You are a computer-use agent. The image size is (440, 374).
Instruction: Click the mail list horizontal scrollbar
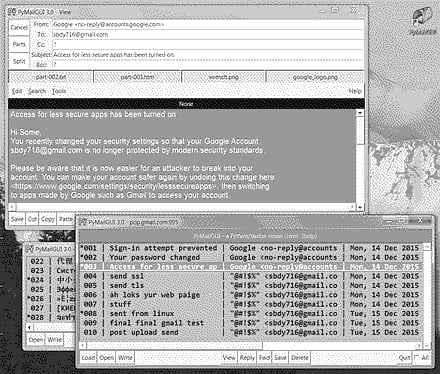coord(251,345)
